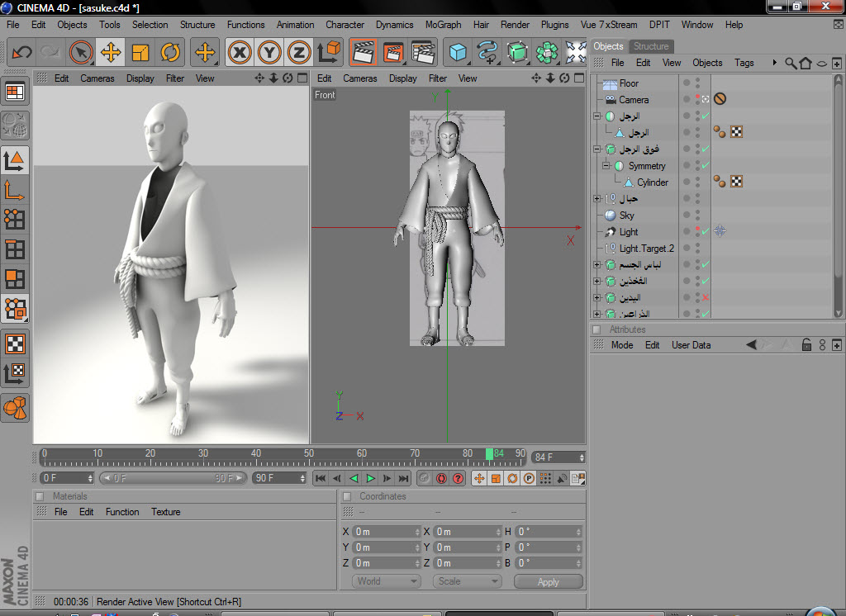Switch to the Structure tab
The width and height of the screenshot is (846, 616).
tap(651, 46)
